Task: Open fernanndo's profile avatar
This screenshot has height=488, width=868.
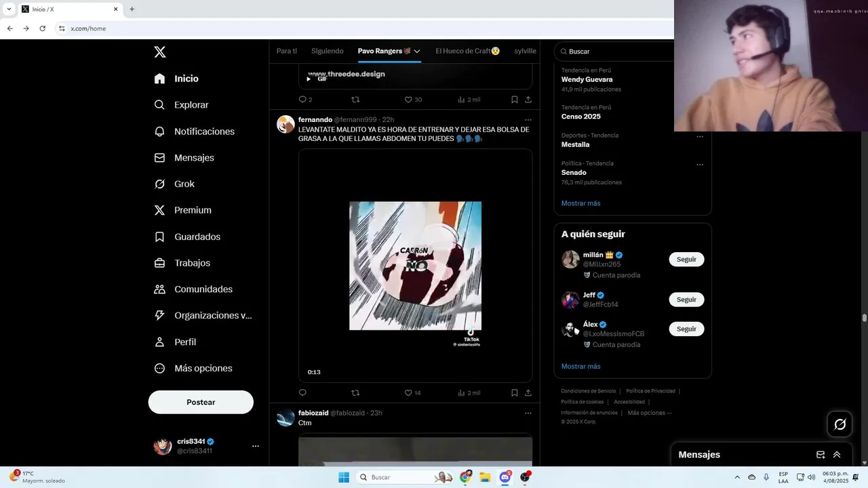Action: (285, 124)
